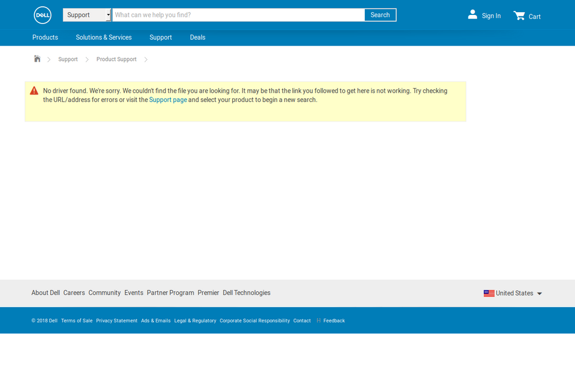Open the Products menu
The height and width of the screenshot is (392, 575).
(x=45, y=37)
